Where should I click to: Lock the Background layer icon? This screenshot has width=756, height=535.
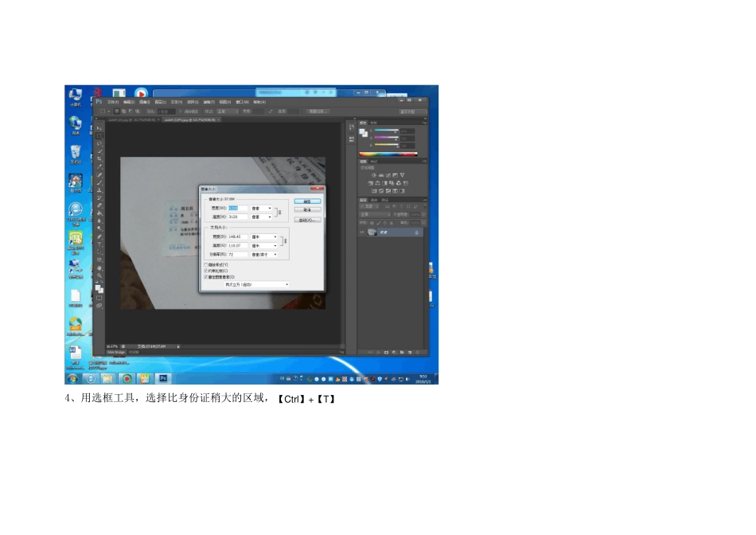point(416,232)
